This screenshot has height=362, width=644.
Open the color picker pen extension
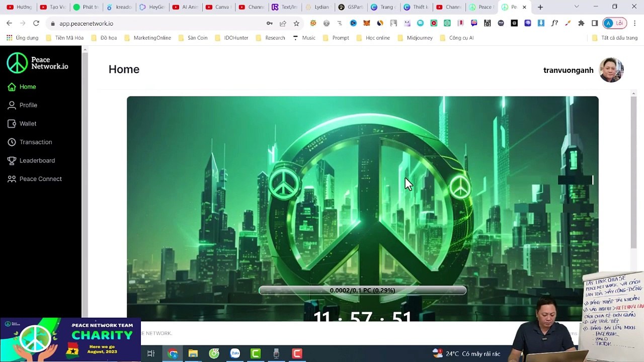568,23
